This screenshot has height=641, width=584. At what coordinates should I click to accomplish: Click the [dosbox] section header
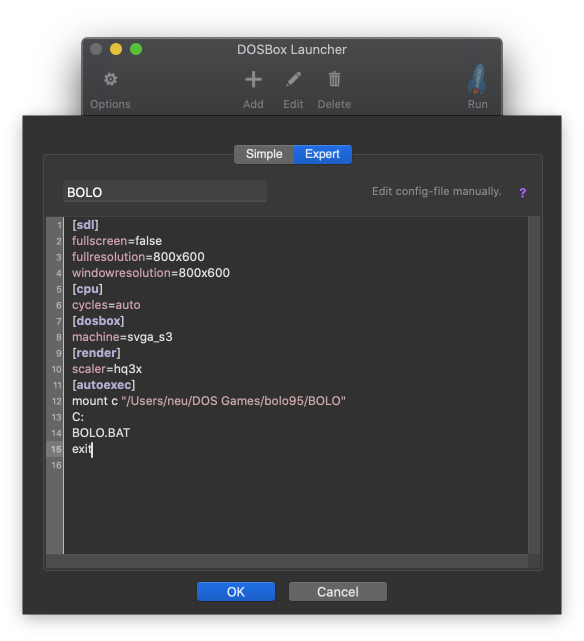pos(98,321)
